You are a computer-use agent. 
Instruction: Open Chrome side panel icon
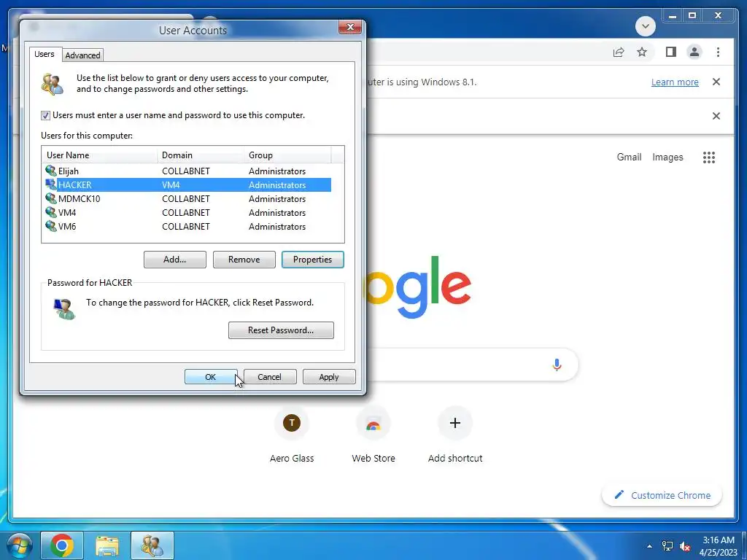point(671,52)
